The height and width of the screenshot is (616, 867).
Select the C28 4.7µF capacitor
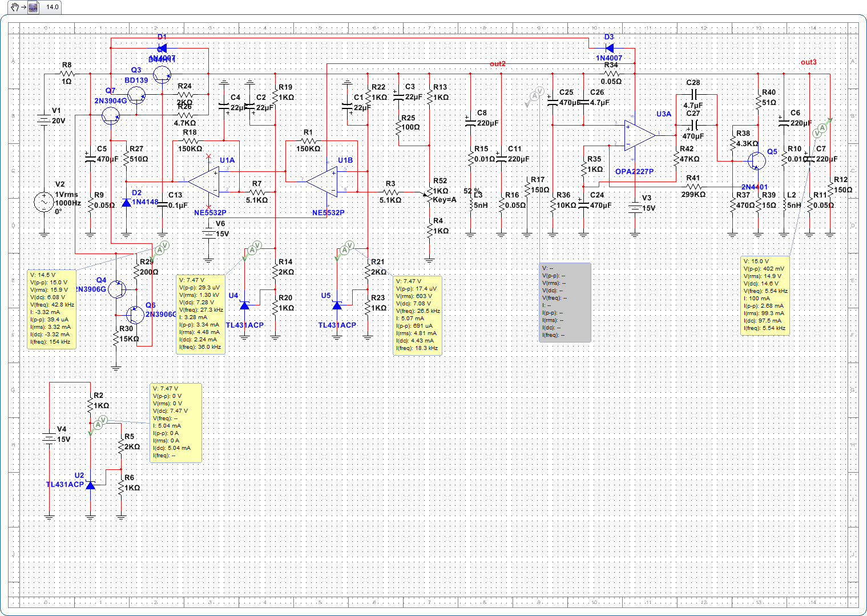694,94
